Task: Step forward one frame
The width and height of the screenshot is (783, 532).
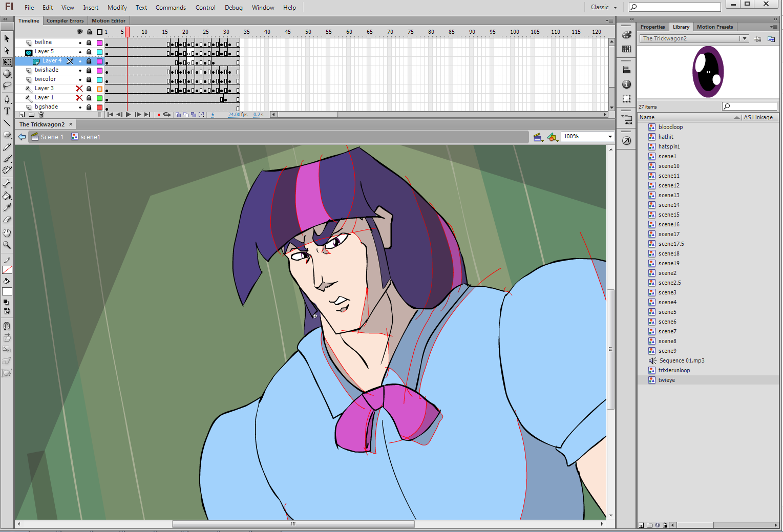Action: pyautogui.click(x=137, y=115)
